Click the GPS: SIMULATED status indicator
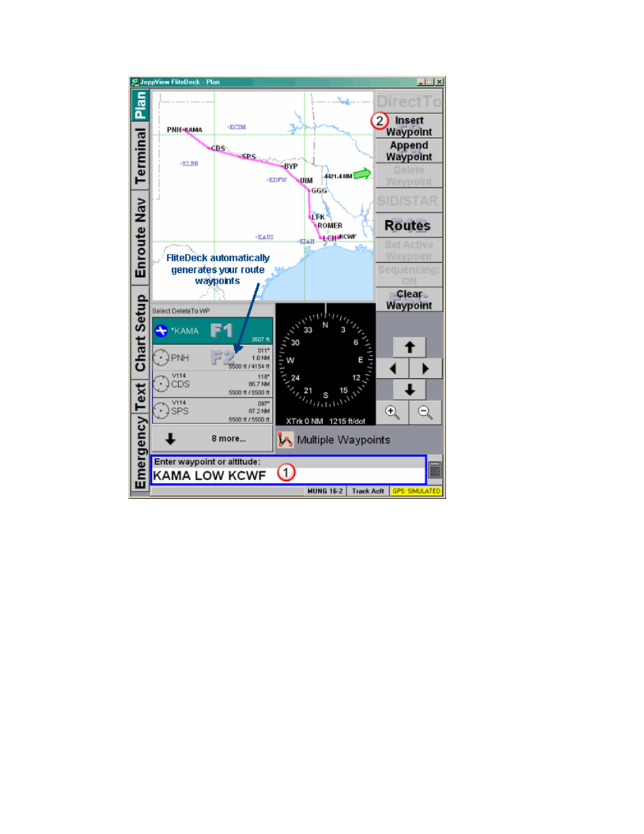 [417, 491]
